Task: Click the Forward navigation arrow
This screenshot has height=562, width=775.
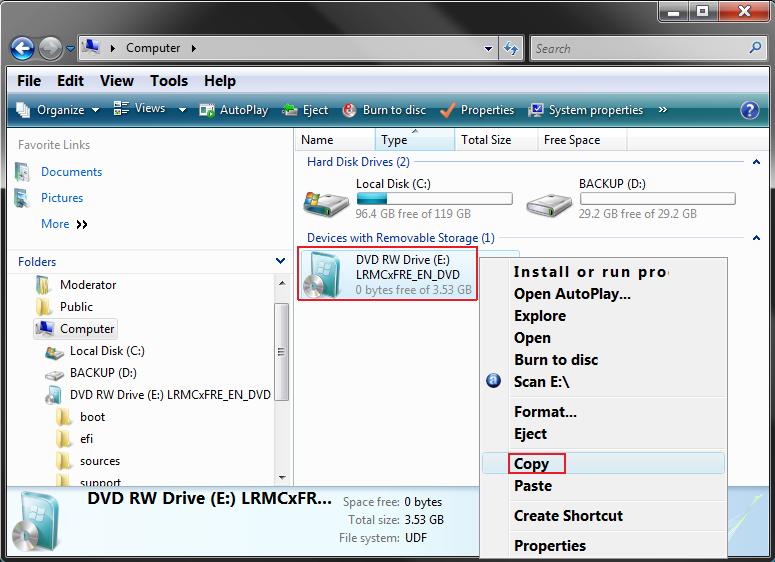Action: (50, 48)
